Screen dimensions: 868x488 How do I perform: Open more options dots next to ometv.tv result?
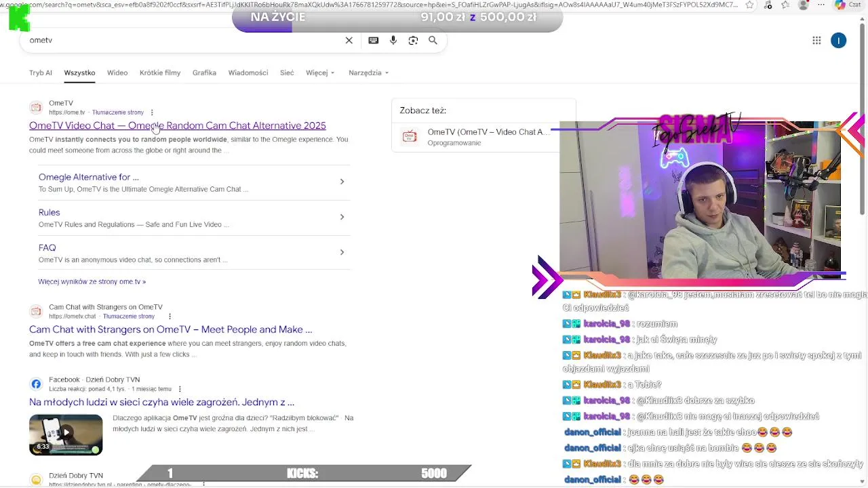click(152, 113)
